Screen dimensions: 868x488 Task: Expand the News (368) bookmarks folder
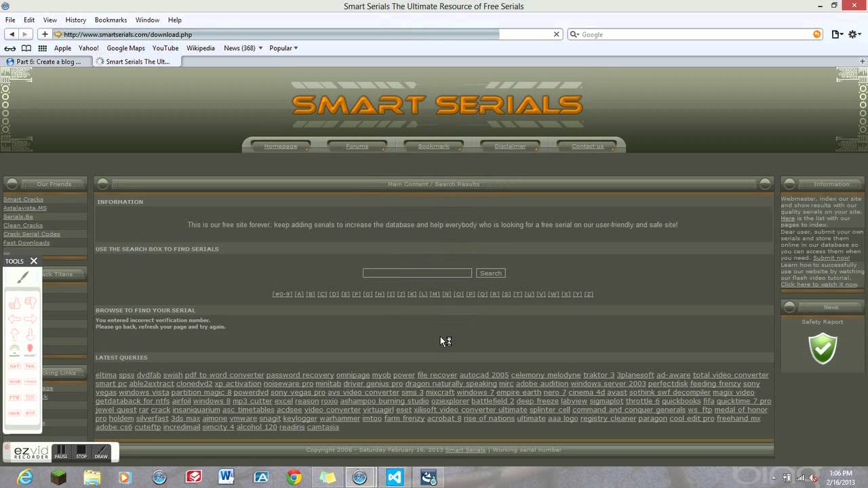(x=243, y=48)
